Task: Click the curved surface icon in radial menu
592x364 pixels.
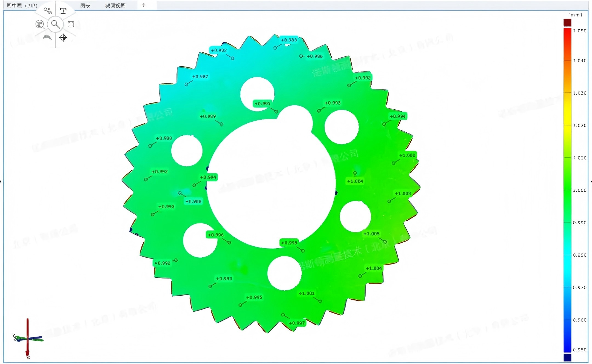Action: [47, 37]
